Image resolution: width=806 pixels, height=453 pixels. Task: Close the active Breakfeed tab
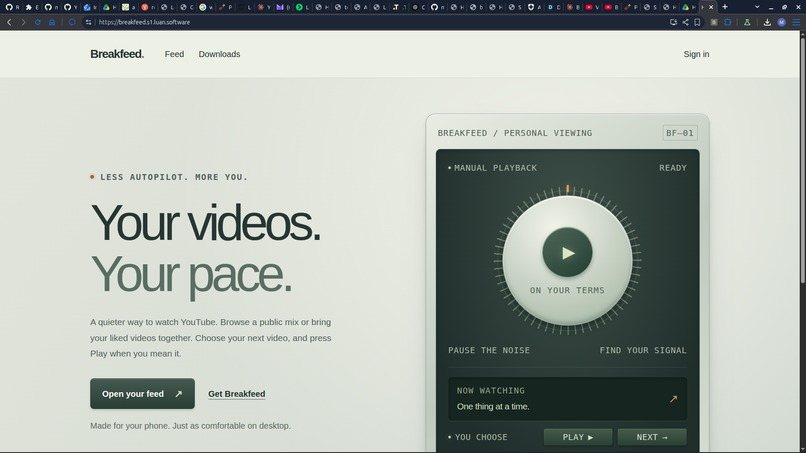(x=711, y=7)
